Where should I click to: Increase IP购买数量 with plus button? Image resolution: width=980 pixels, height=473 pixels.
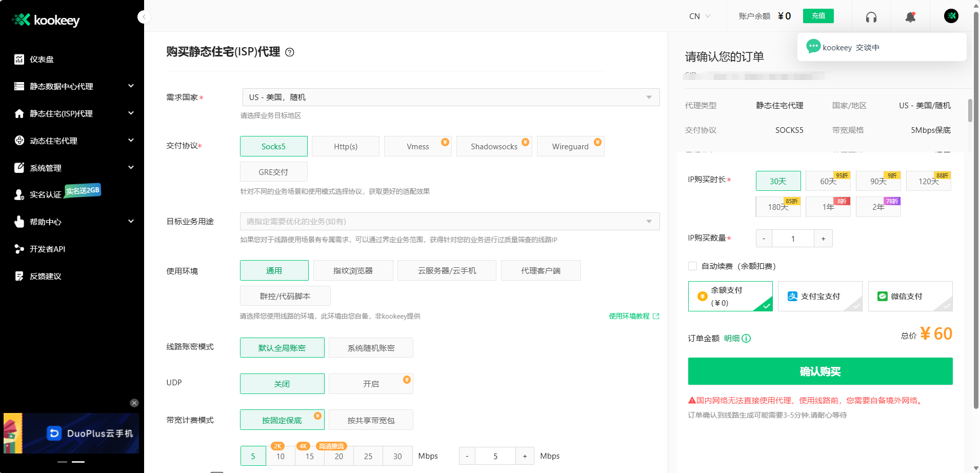coord(824,239)
